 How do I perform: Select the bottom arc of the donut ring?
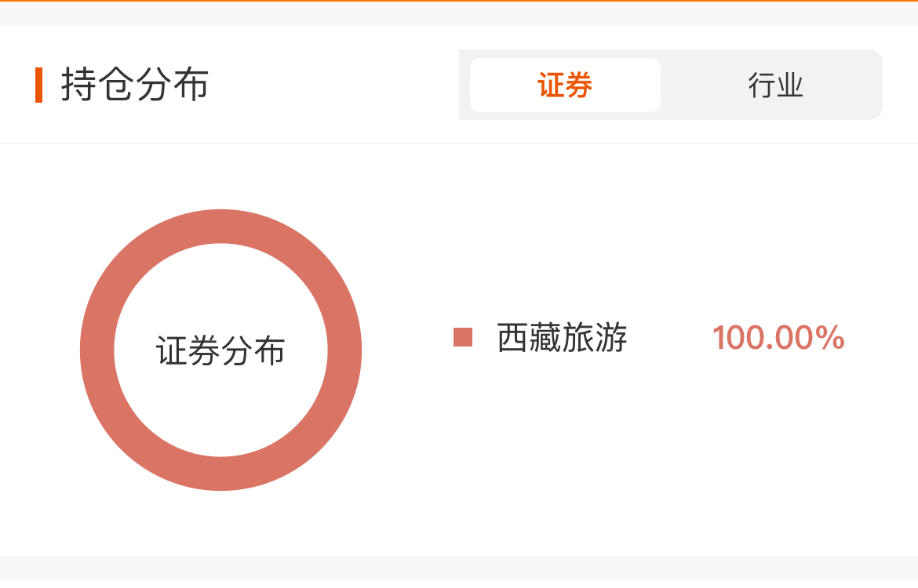pyautogui.click(x=220, y=474)
